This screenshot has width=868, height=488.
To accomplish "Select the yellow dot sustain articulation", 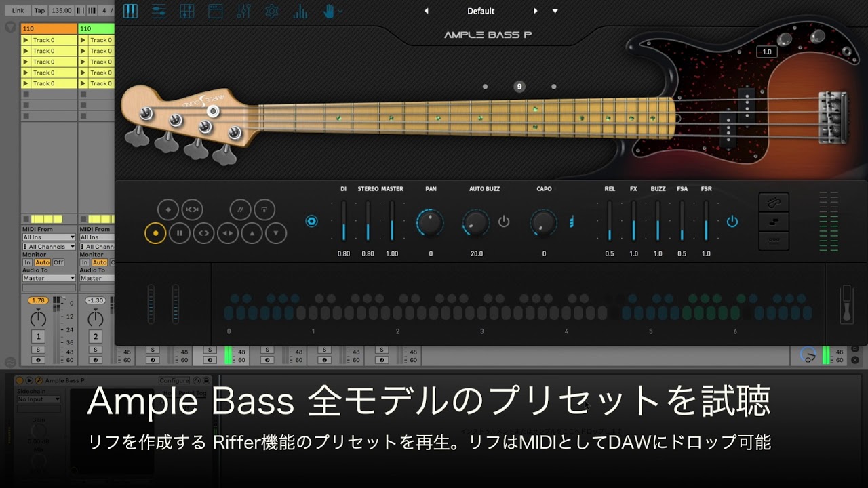I will [x=155, y=233].
